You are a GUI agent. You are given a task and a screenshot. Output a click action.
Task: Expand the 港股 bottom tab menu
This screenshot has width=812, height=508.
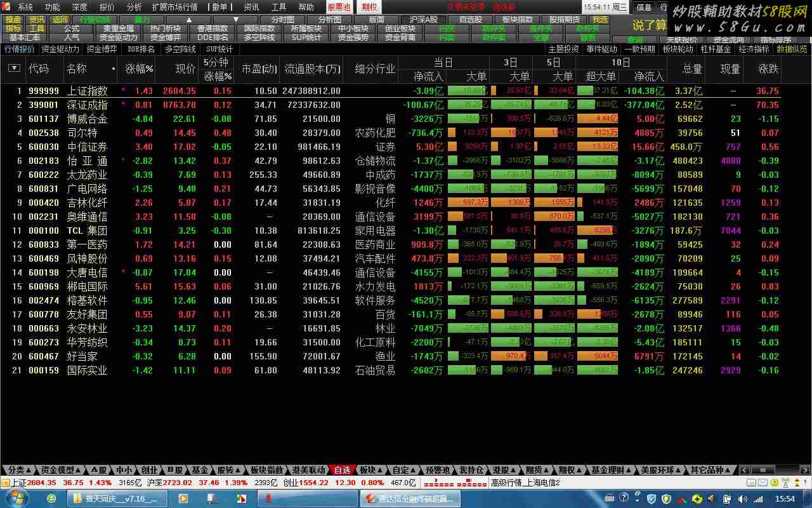pos(504,470)
